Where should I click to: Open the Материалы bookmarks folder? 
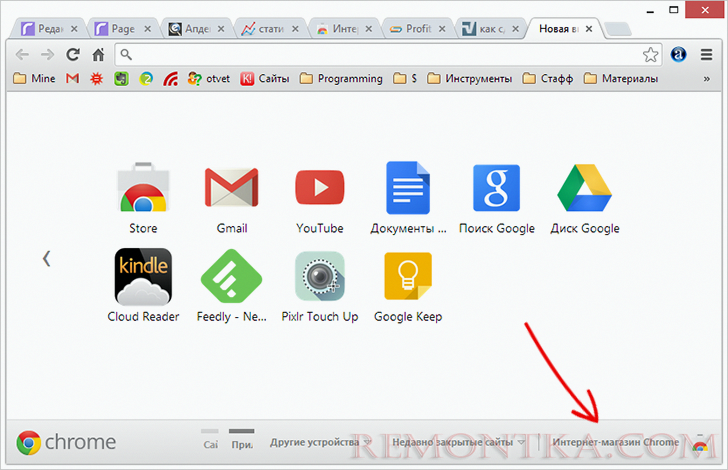(621, 78)
